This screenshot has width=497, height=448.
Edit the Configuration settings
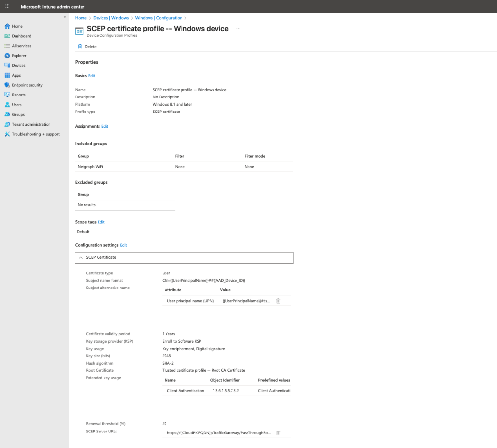(x=123, y=245)
